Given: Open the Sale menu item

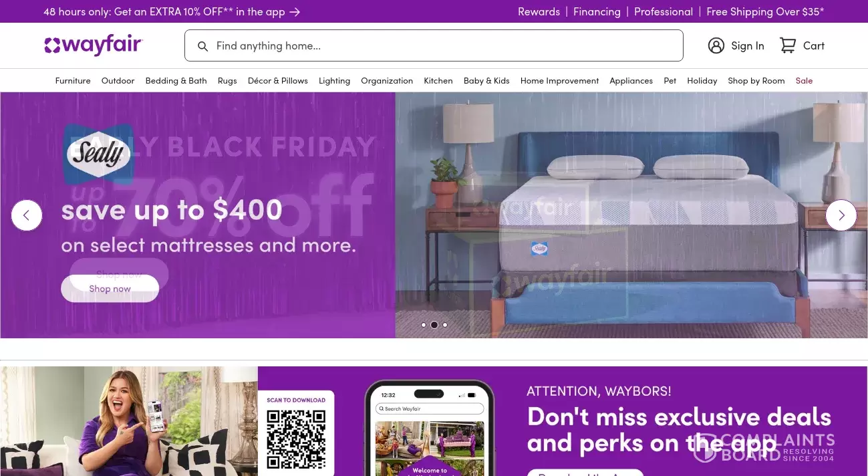Looking at the screenshot, I should click(x=804, y=80).
